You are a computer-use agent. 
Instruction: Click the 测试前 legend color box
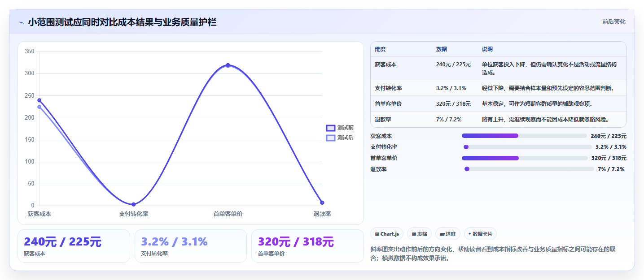click(x=331, y=128)
